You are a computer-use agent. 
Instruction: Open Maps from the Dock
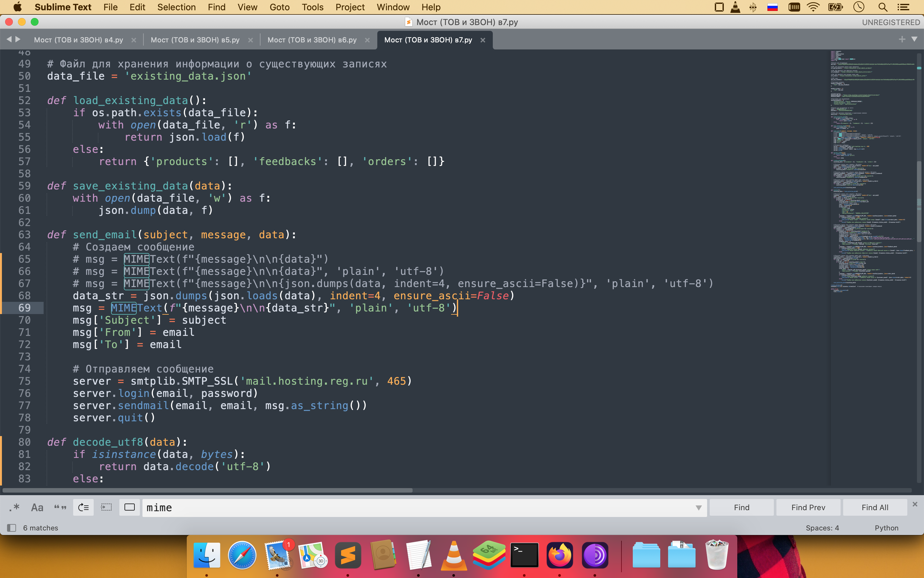click(x=313, y=555)
